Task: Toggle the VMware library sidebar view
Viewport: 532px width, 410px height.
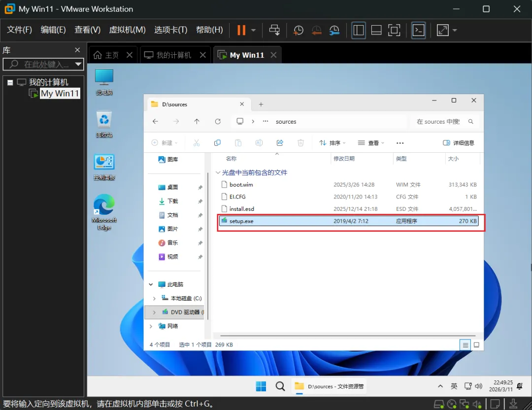Action: (358, 30)
